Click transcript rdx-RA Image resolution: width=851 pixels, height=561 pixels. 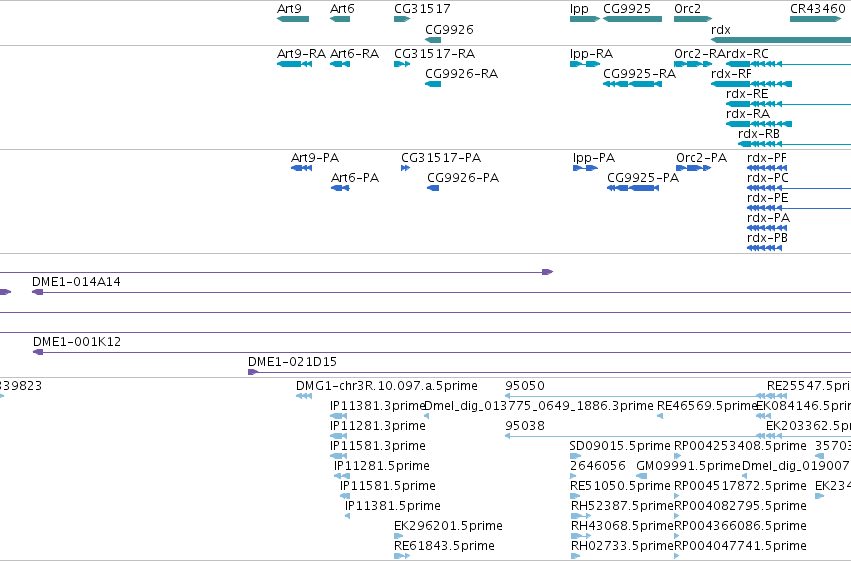coord(759,124)
